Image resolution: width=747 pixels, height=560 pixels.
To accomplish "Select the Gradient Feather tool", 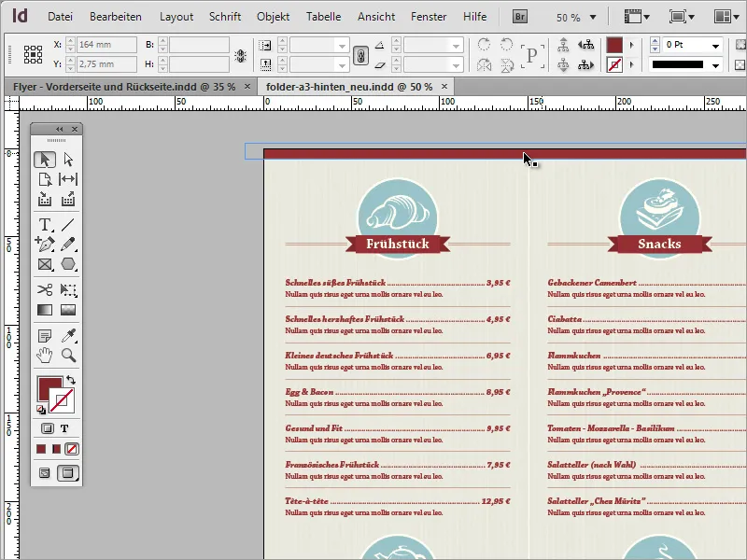I will [x=68, y=310].
